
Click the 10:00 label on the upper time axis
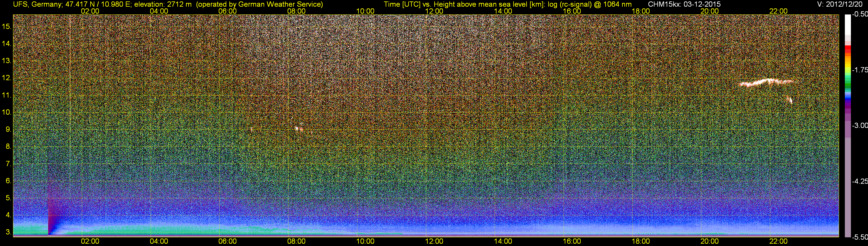pos(365,11)
